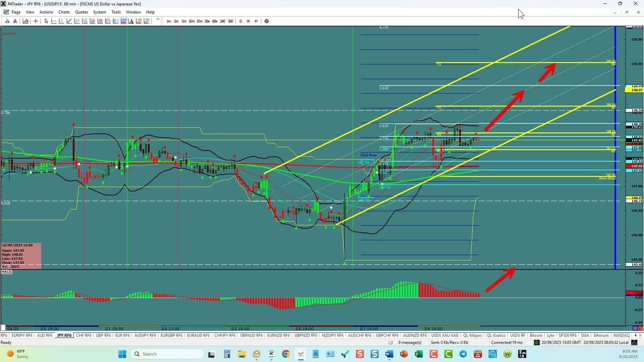This screenshot has height=362, width=644.
Task: Open the System menu
Action: pyautogui.click(x=100, y=12)
